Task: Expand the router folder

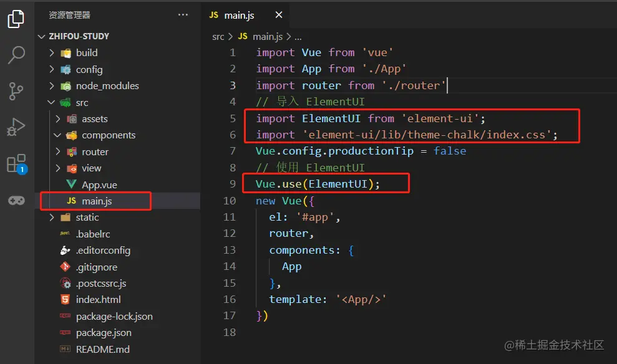Action: click(x=58, y=151)
